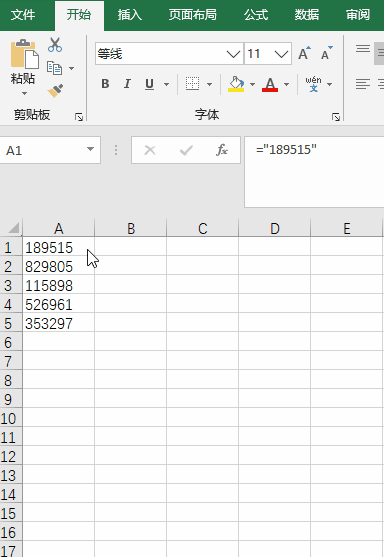
Task: Select column E header
Action: point(347,228)
